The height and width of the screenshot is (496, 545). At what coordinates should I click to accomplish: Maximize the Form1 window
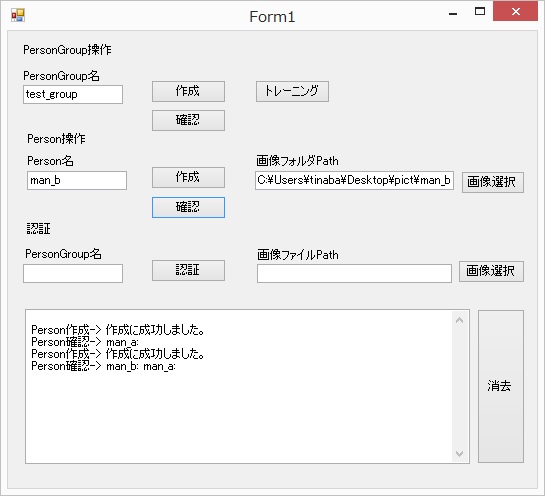coord(480,12)
